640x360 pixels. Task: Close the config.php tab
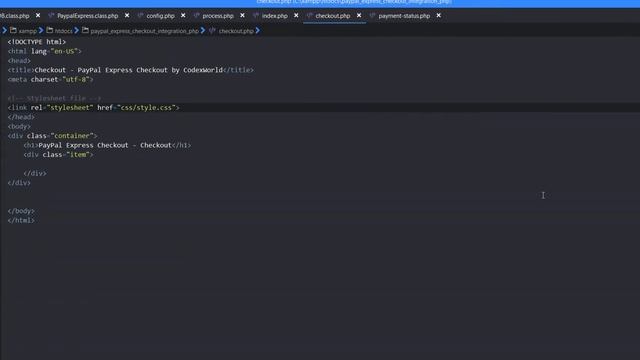(x=183, y=16)
